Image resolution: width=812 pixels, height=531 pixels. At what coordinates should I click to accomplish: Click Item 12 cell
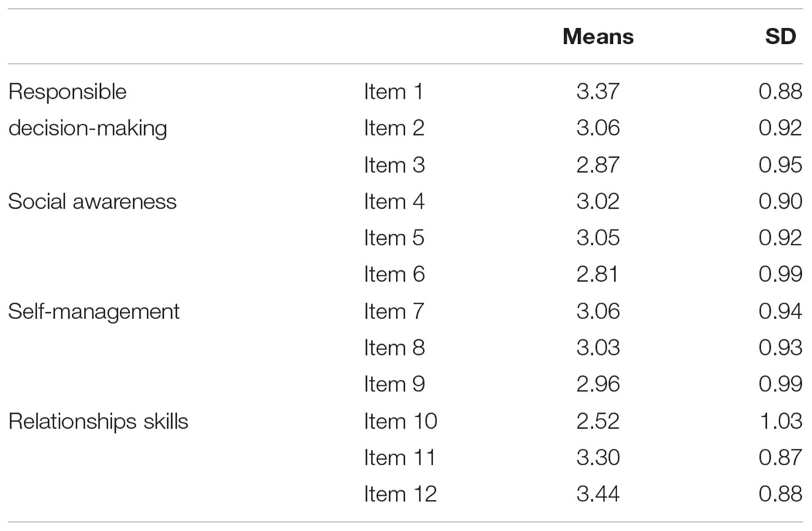tap(401, 494)
